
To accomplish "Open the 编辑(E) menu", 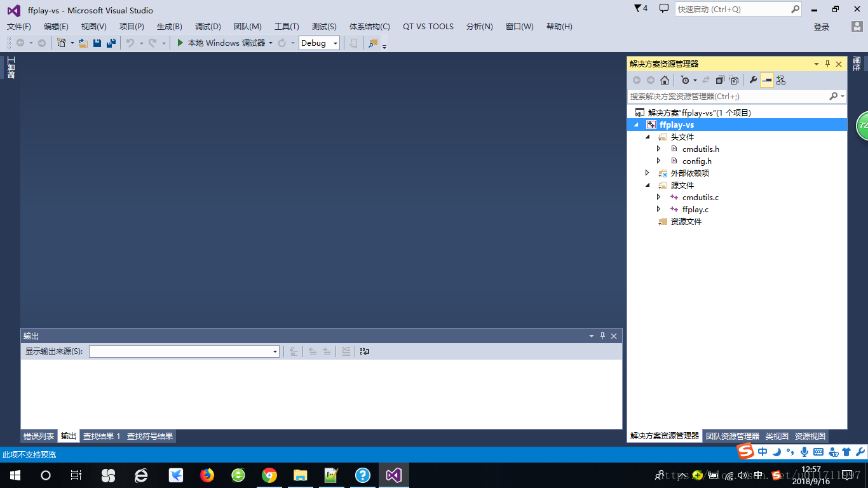I will coord(56,26).
